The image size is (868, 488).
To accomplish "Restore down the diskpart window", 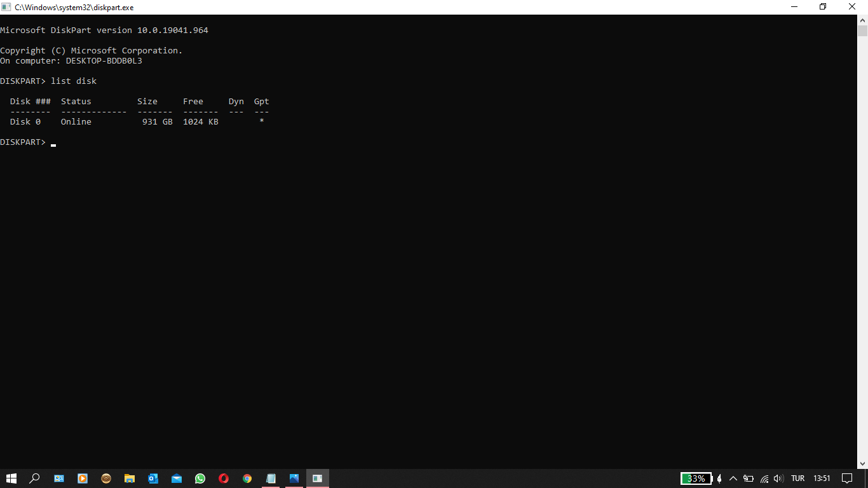I will tap(824, 7).
